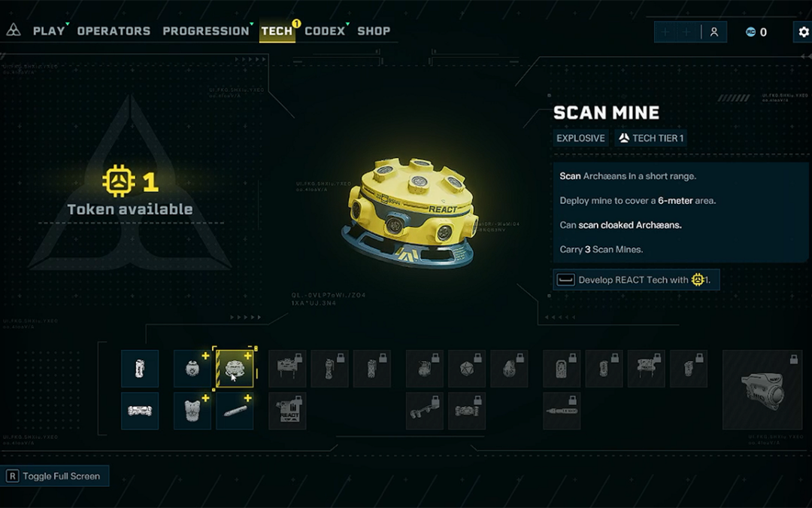Click Toggle Full Screen button
Screen dimensions: 812x508
[x=55, y=476]
